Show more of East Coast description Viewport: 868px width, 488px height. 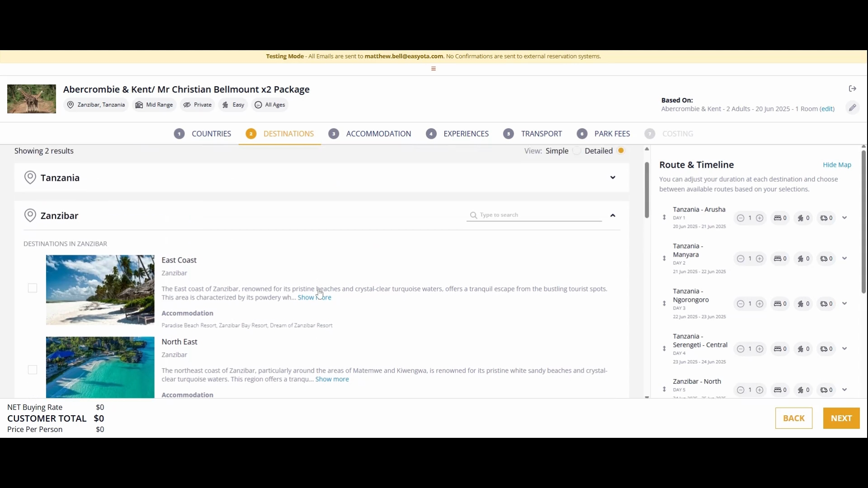[x=315, y=297]
